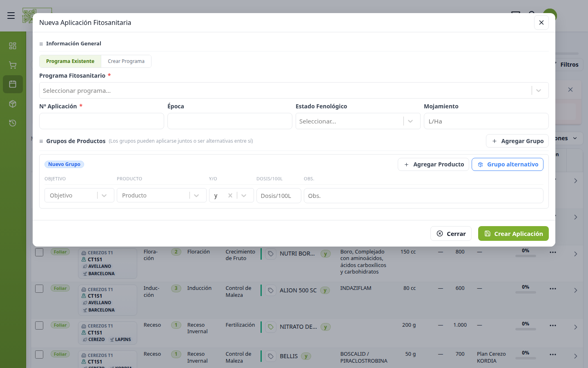The height and width of the screenshot is (368, 588).
Task: Click Agregar Grupo button
Action: [517, 141]
